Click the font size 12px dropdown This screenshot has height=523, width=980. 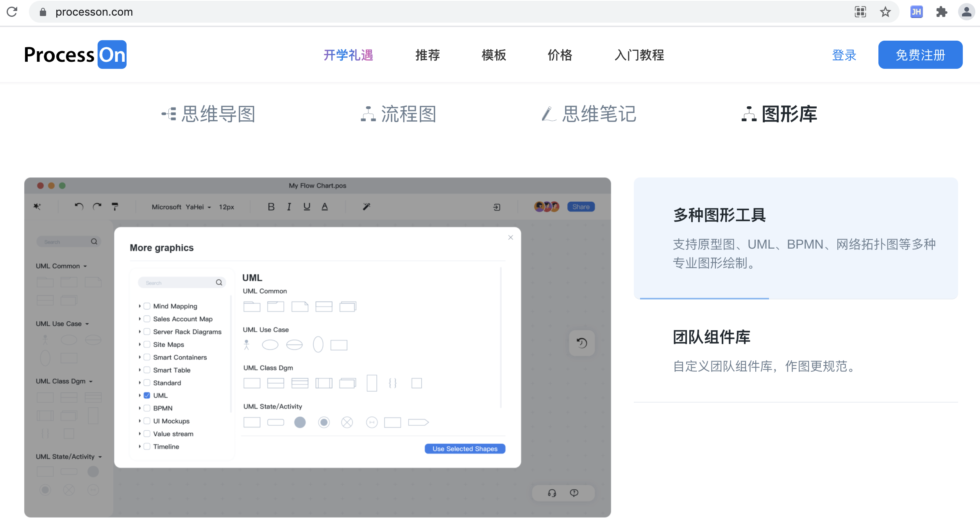click(227, 206)
